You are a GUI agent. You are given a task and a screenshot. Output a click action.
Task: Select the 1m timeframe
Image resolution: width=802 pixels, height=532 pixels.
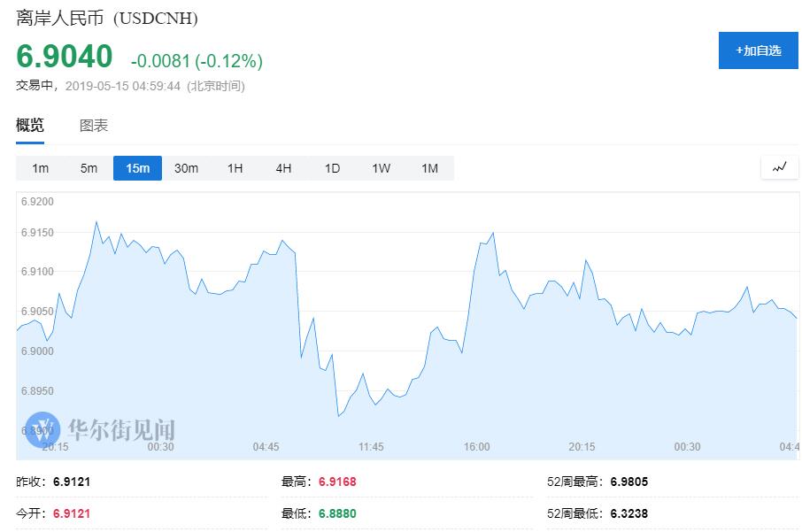click(x=41, y=168)
